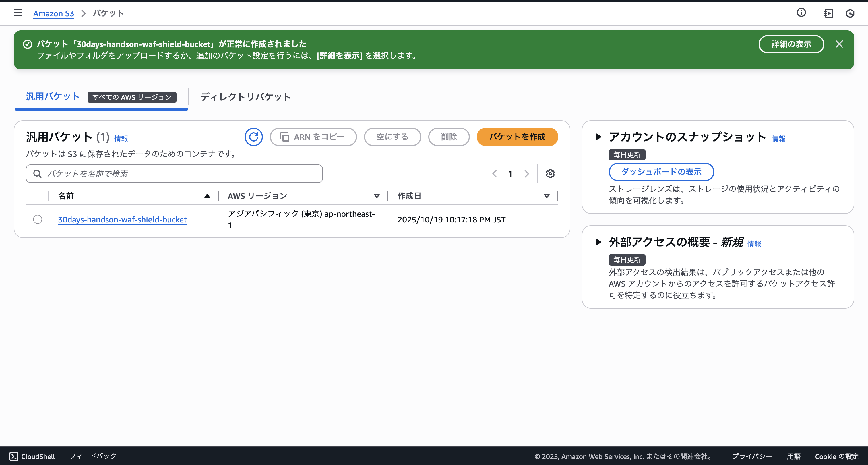Screen dimensions: 868x465
Task: Open the tutorials notebook icon in top bar
Action: (x=828, y=13)
